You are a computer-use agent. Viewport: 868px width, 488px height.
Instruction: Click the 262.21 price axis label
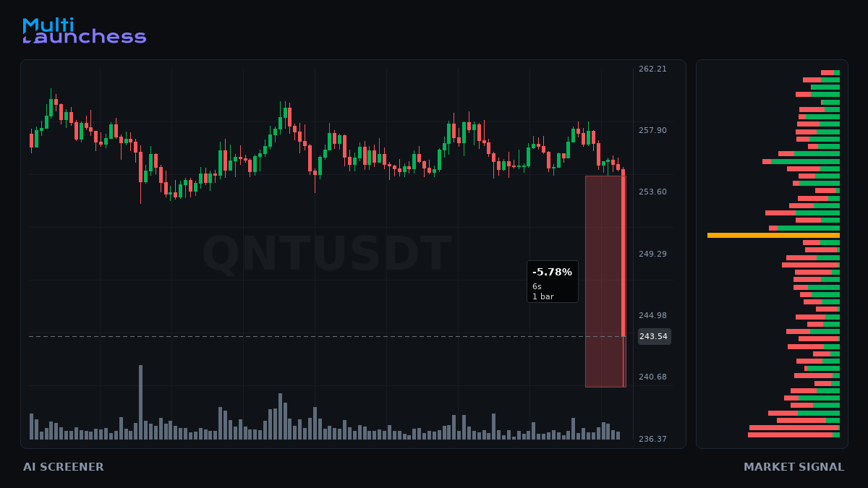(x=652, y=69)
